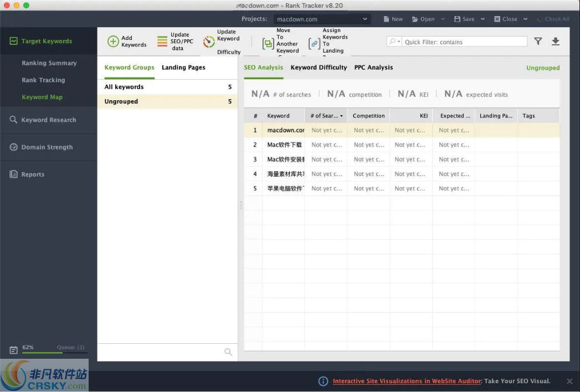
Task: Expand the Open button dropdown arrow
Action: click(x=443, y=19)
